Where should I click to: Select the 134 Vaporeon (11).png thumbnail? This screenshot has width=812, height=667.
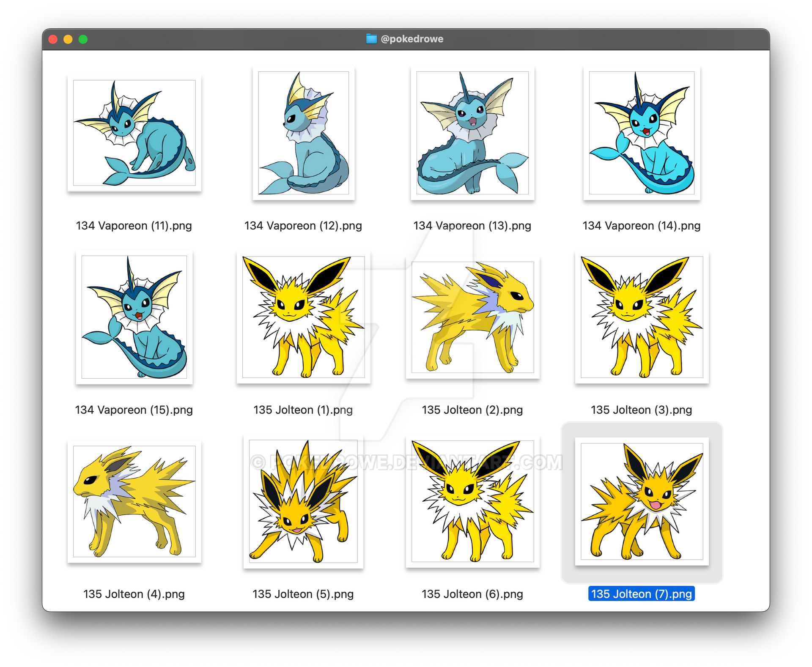pyautogui.click(x=134, y=133)
